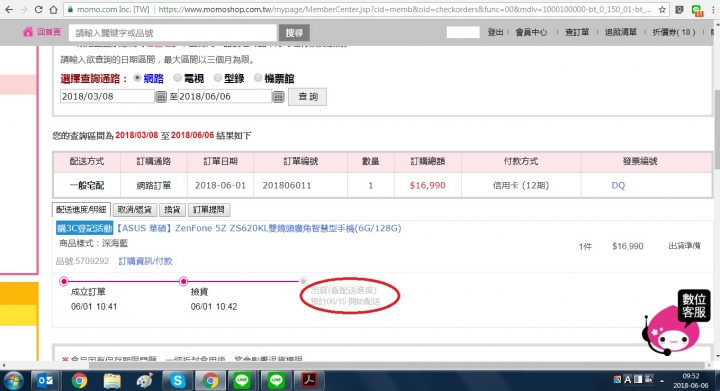Open Skype from taskbar
The width and height of the screenshot is (720, 391).
click(x=177, y=380)
